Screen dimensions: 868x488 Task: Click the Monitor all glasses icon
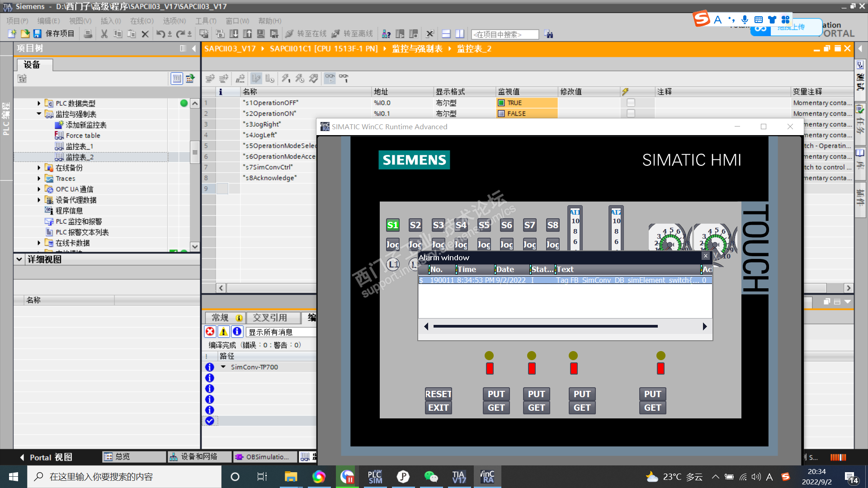[330, 79]
